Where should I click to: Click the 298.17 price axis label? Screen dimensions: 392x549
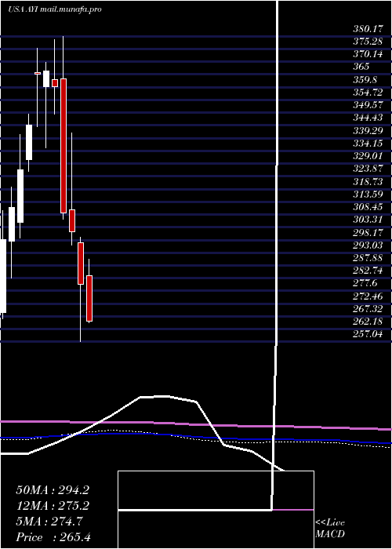368,232
